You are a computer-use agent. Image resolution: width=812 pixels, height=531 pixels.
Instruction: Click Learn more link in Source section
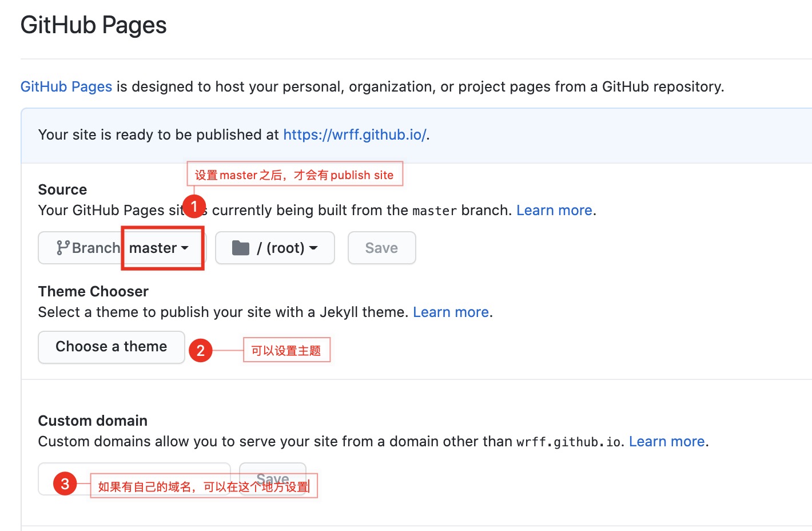pyautogui.click(x=554, y=210)
